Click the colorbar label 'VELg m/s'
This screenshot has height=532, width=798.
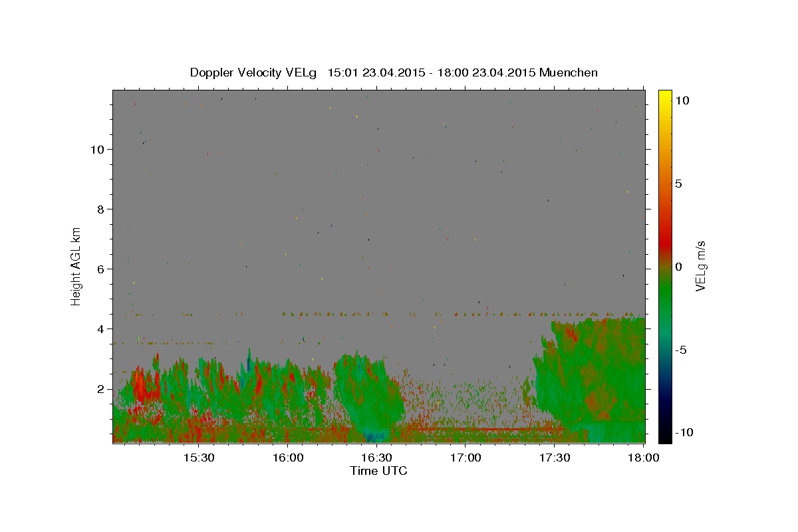(700, 266)
